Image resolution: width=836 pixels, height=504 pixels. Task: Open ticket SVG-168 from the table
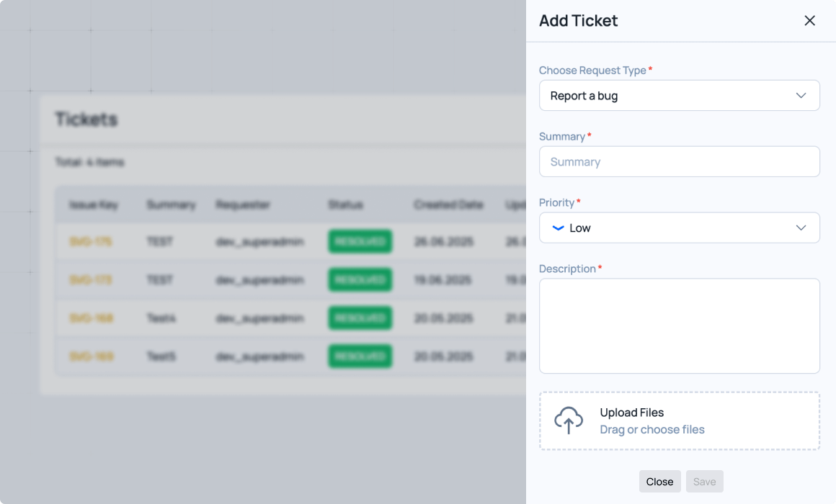tap(92, 318)
